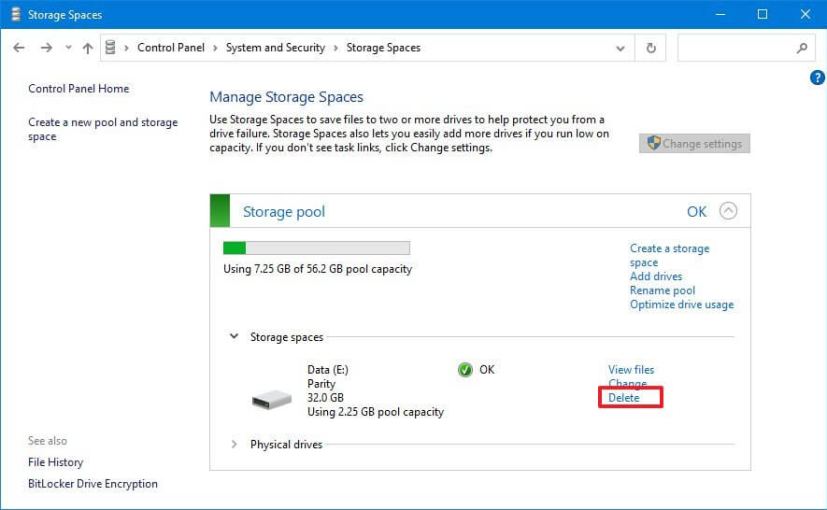Click Optimize drive usage link

(681, 305)
